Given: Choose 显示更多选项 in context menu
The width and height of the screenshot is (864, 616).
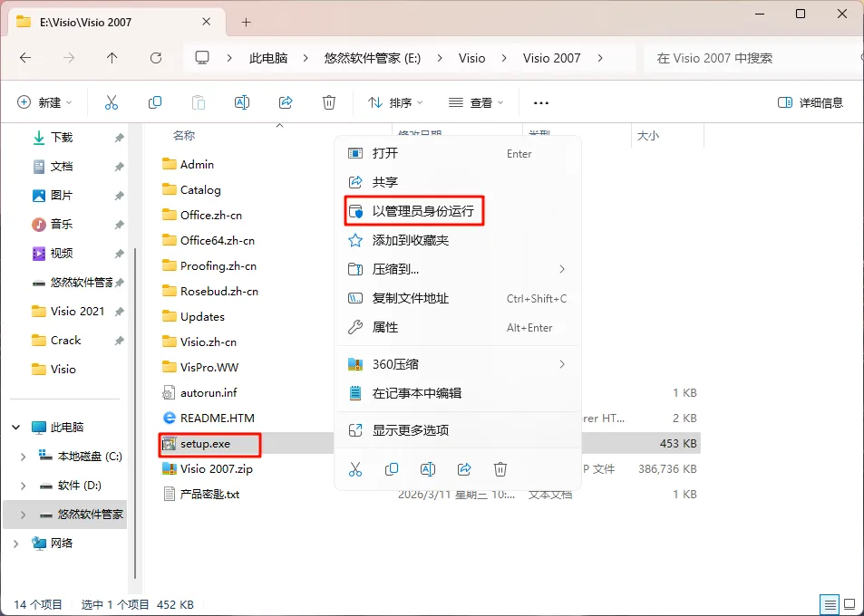Looking at the screenshot, I should (458, 430).
